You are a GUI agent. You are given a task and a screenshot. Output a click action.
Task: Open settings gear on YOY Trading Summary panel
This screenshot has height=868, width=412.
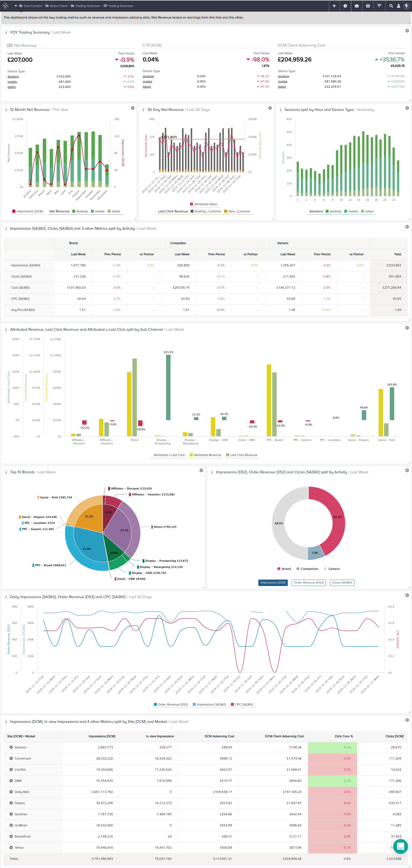coord(407,31)
